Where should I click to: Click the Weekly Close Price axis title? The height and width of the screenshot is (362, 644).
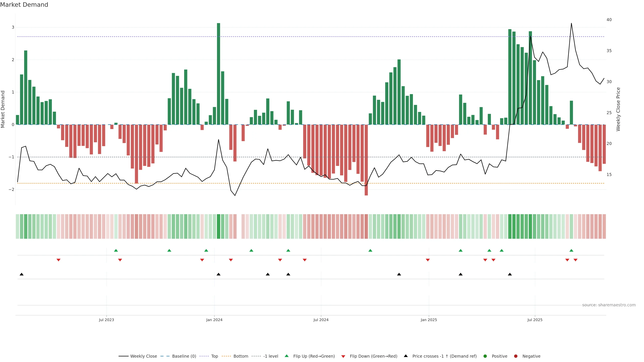(x=618, y=109)
